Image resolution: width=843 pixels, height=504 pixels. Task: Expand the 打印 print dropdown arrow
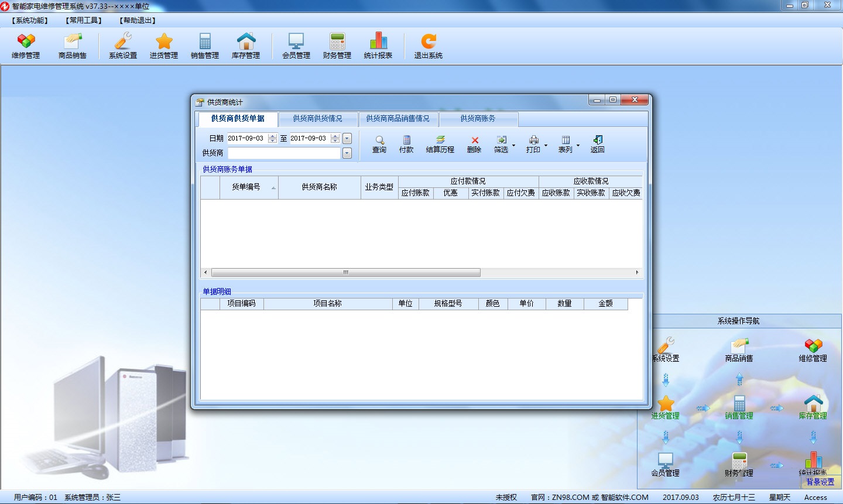[546, 145]
